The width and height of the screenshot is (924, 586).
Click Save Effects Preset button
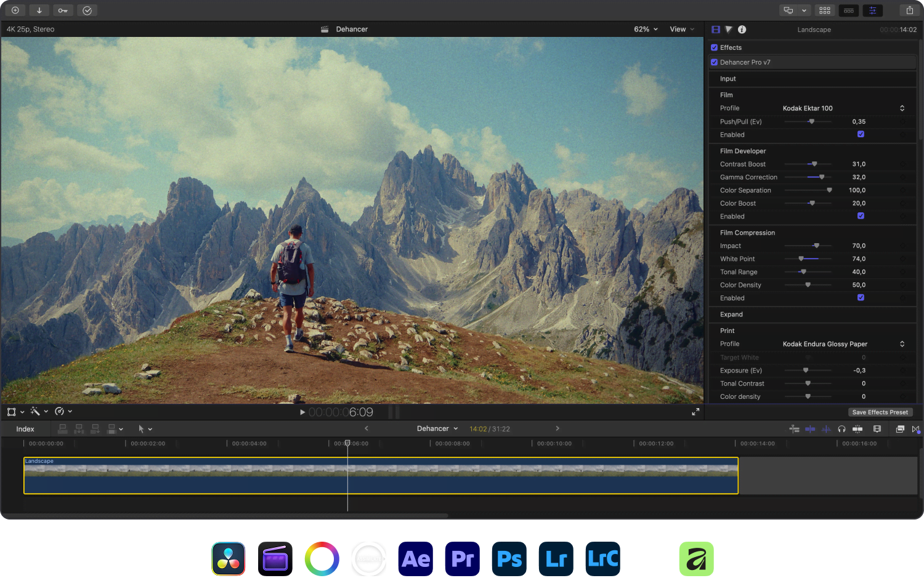pos(880,412)
